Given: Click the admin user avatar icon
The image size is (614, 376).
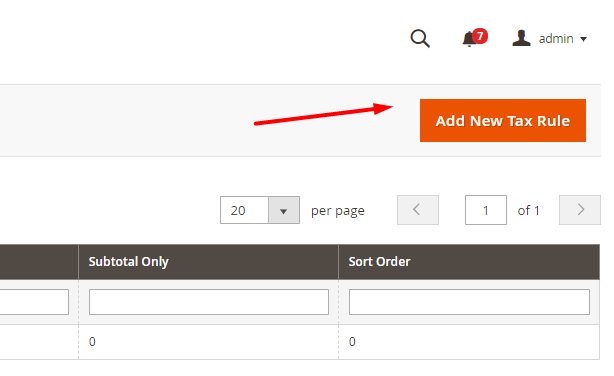Looking at the screenshot, I should coord(521,38).
